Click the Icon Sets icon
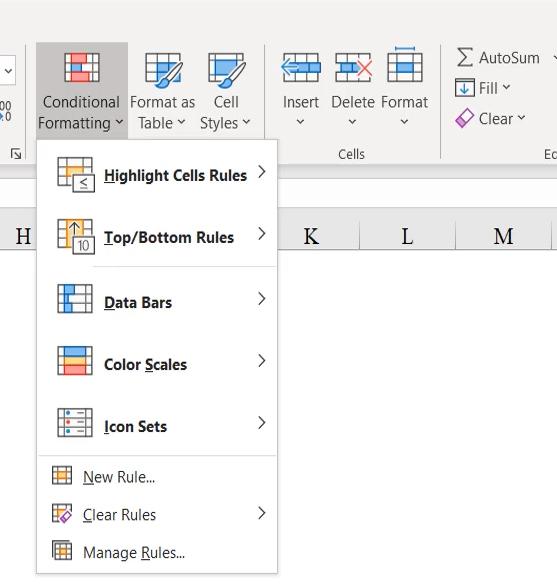This screenshot has width=557, height=586. pyautogui.click(x=75, y=423)
